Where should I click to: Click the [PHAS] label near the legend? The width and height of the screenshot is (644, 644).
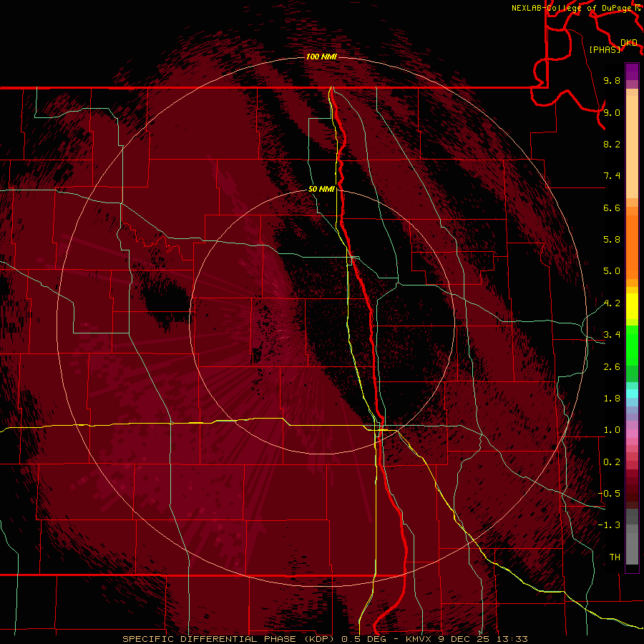click(x=605, y=50)
